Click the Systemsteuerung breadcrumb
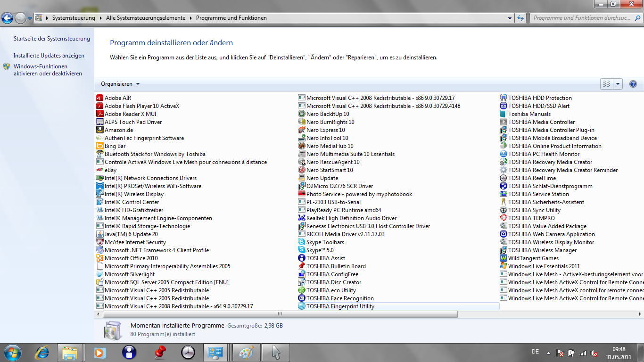 tap(74, 18)
